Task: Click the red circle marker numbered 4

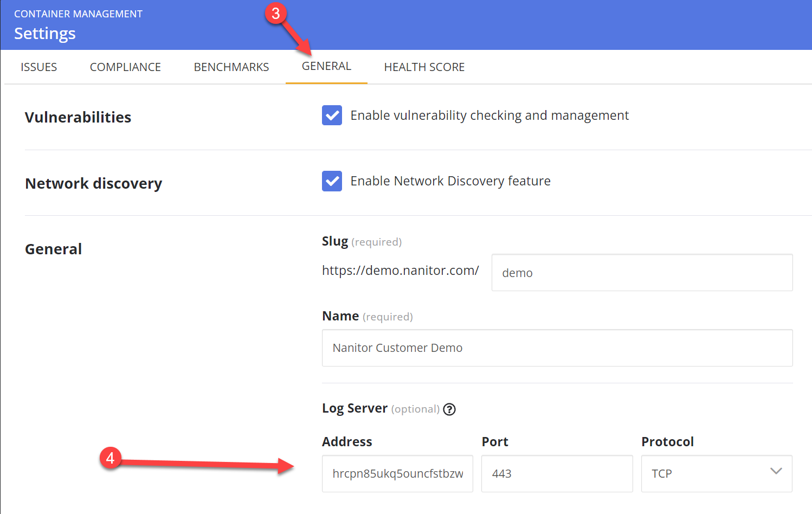Action: tap(110, 458)
